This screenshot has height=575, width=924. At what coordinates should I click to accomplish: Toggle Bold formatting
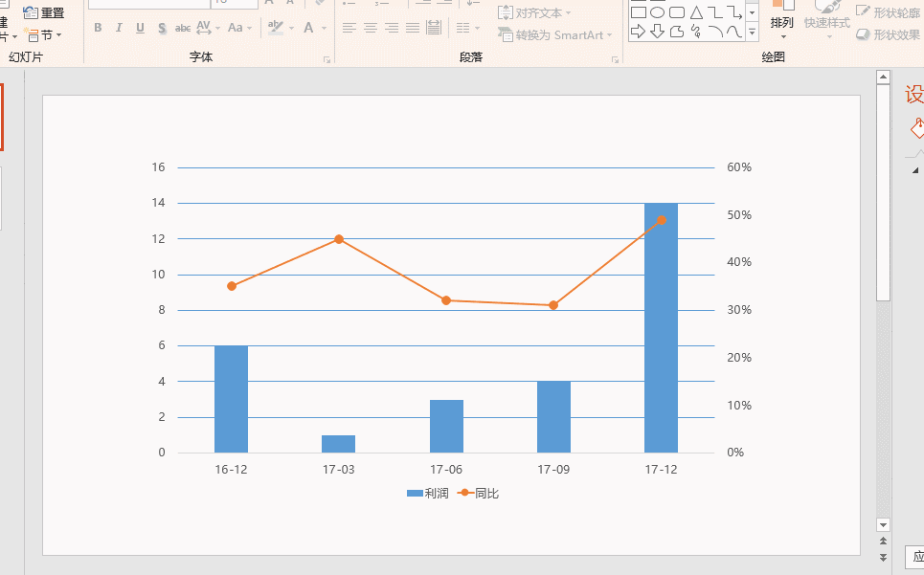98,28
